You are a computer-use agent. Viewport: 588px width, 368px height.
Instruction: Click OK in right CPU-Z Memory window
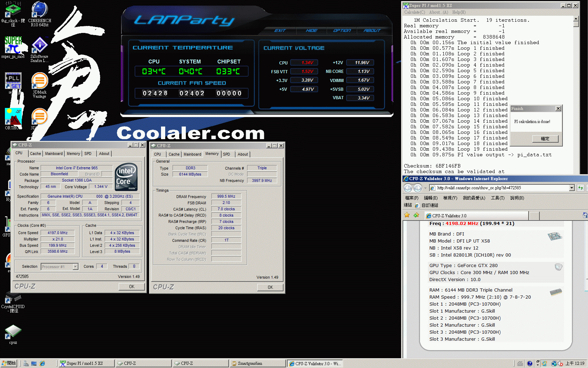[x=270, y=287]
